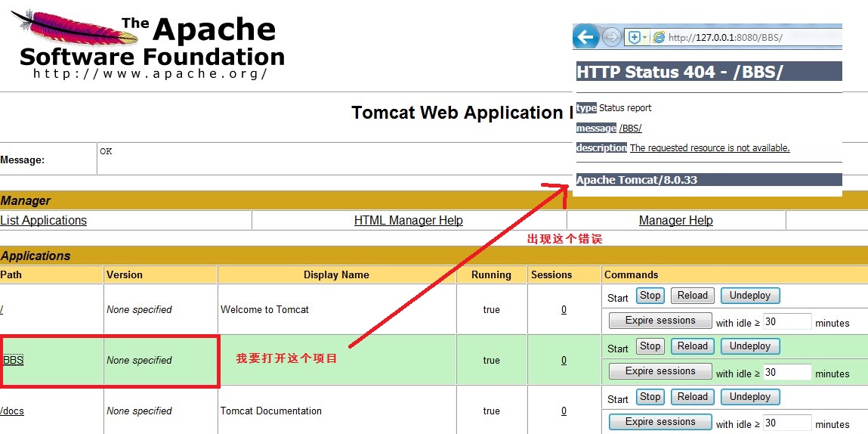This screenshot has height=434, width=868.
Task: Click idle minutes field in Welcome to Tomcat row
Action: click(787, 321)
